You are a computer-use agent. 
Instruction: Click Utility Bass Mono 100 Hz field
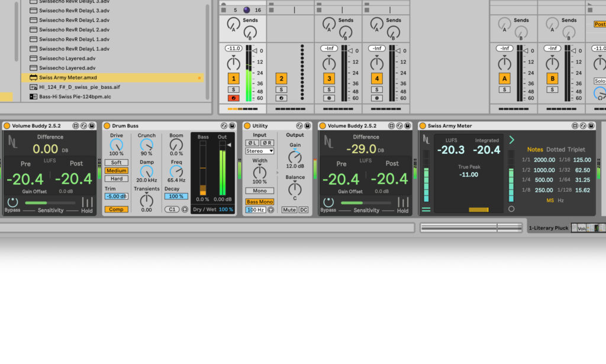[256, 210]
